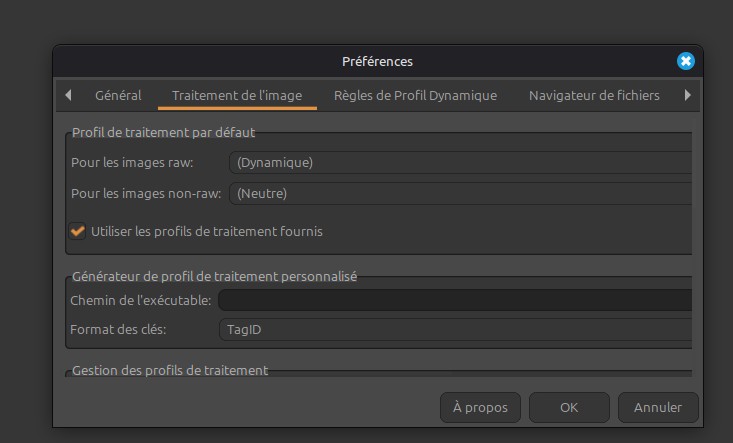Viewport: 733px width, 443px height.
Task: Click the Générateur de profil de traitement personnalisé heading
Action: tap(214, 276)
